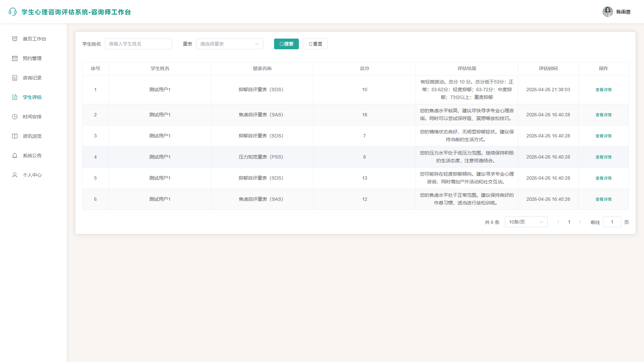This screenshot has height=362, width=644.
Task: View details for row 6 score 12
Action: (603, 199)
